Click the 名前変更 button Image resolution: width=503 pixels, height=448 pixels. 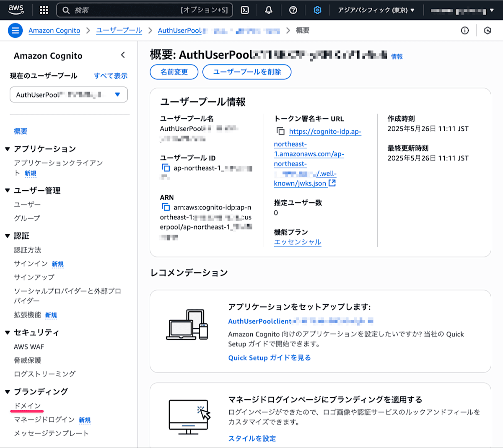click(x=174, y=72)
